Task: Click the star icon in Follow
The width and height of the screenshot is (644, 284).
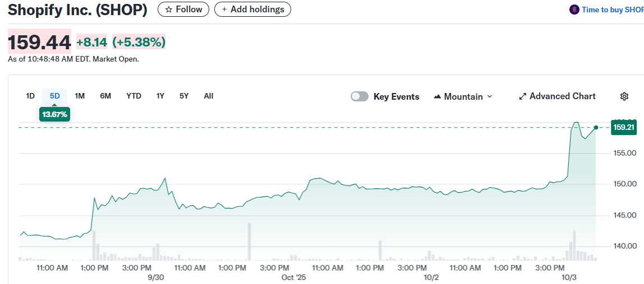Action: 169,10
